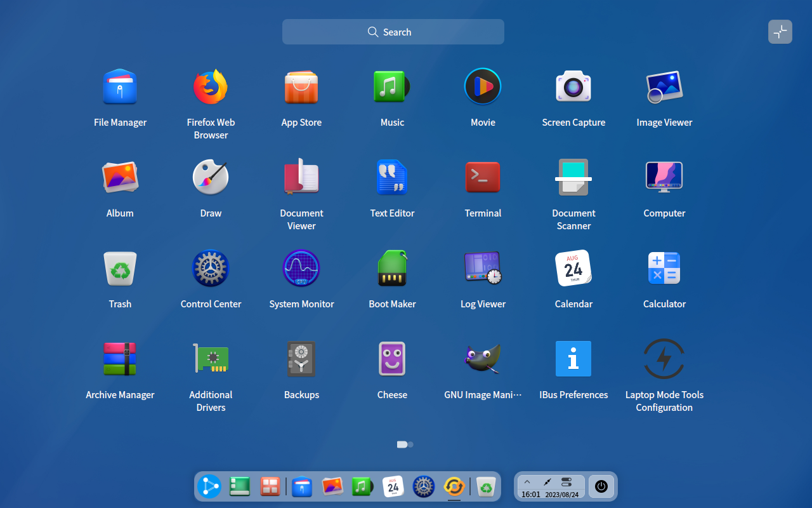Click the Search field in the launcher
Image resolution: width=812 pixels, height=508 pixels.
pyautogui.click(x=393, y=32)
